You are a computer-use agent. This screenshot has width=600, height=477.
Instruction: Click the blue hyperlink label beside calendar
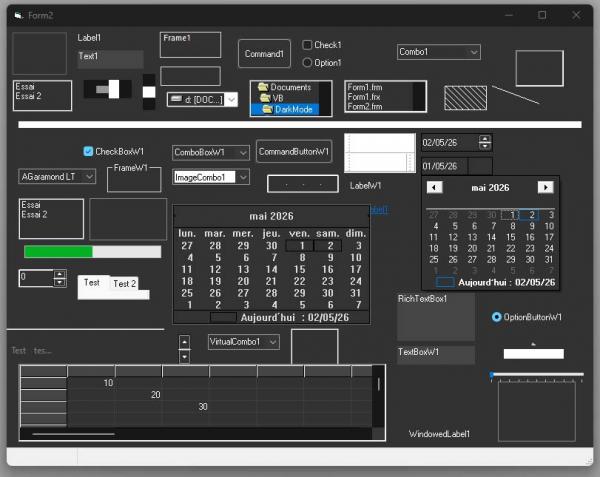[x=379, y=210]
